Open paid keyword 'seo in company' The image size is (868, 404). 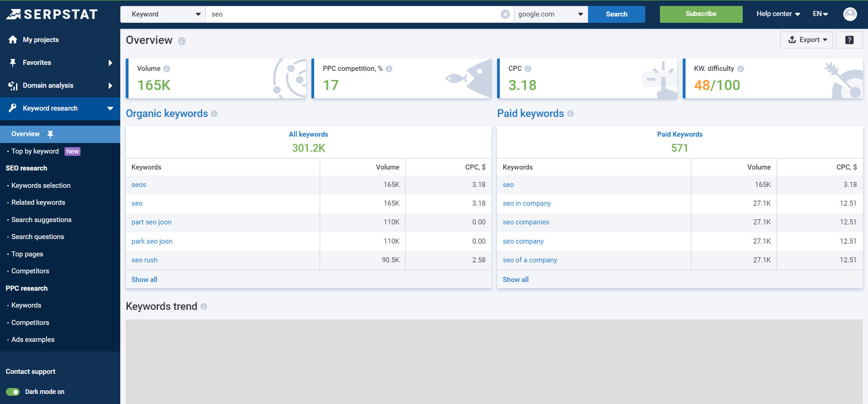click(527, 203)
